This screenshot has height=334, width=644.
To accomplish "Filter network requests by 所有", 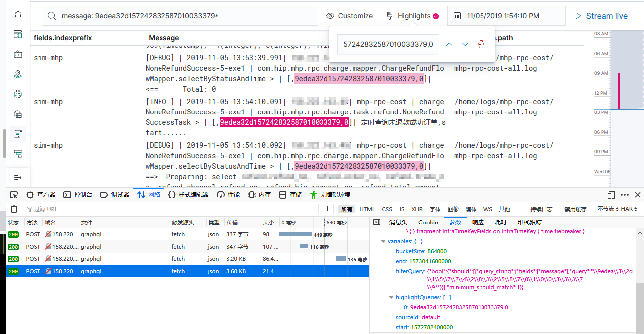I will tap(347, 209).
